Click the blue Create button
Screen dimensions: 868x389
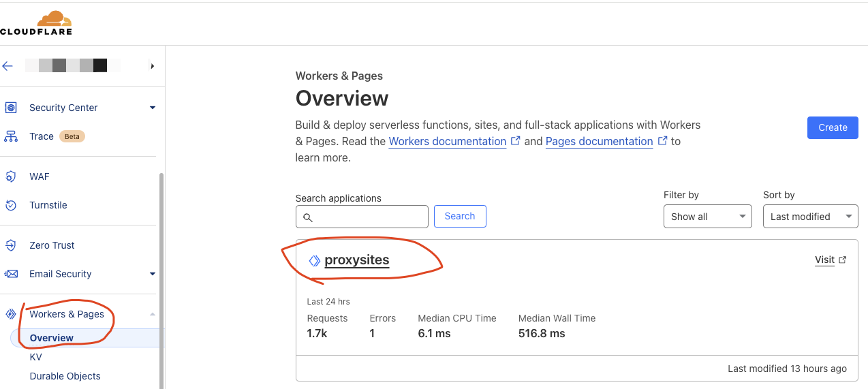(x=833, y=127)
